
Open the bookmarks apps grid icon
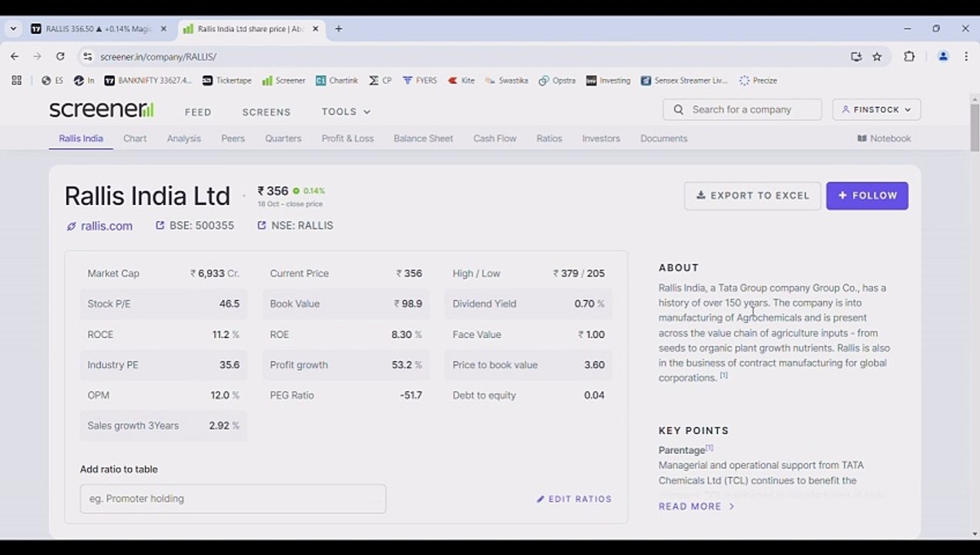(x=16, y=80)
